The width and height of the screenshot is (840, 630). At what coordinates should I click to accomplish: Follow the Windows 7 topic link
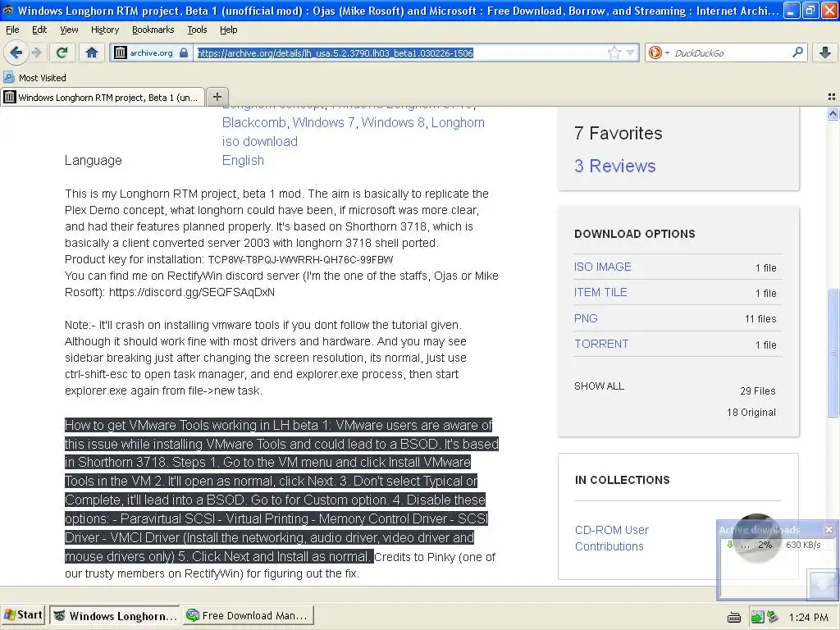(323, 123)
